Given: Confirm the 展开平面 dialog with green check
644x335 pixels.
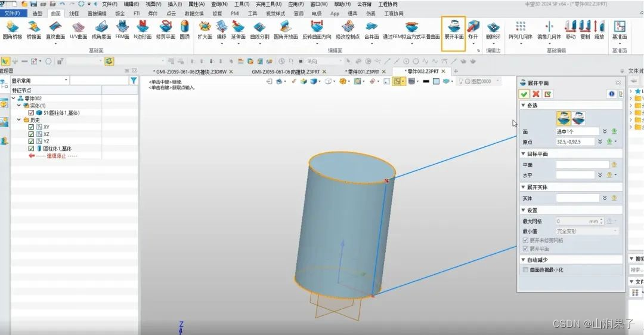Looking at the screenshot, I should tap(524, 94).
